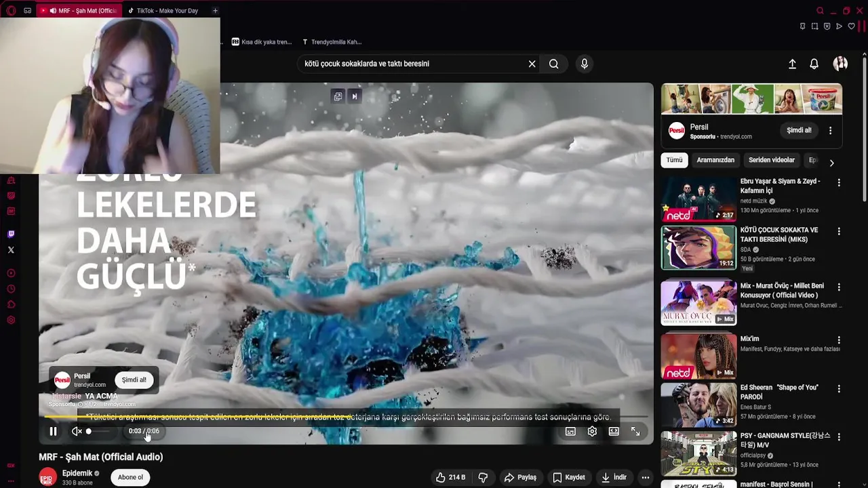Click the send flow arrow icon
868x488 pixels.
click(839, 26)
